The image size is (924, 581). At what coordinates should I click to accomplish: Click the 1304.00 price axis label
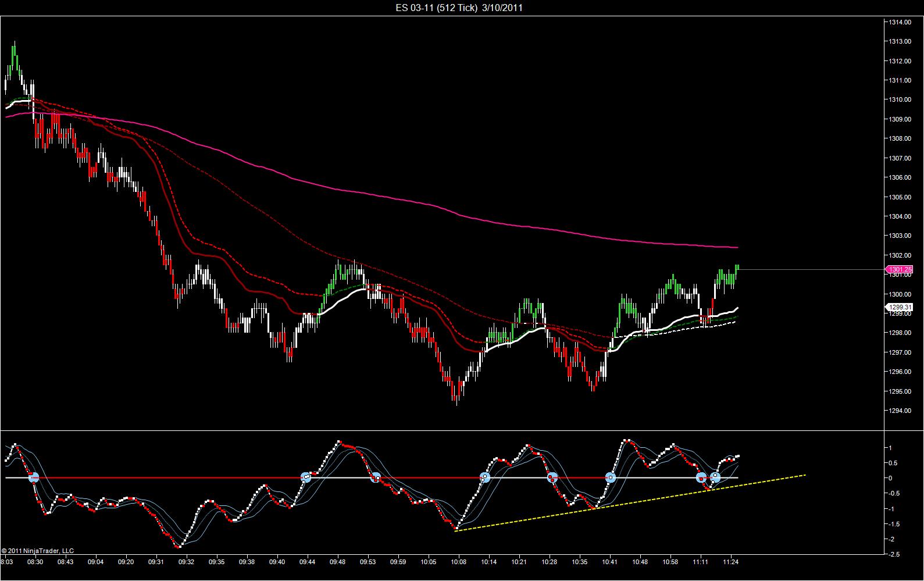pos(900,216)
